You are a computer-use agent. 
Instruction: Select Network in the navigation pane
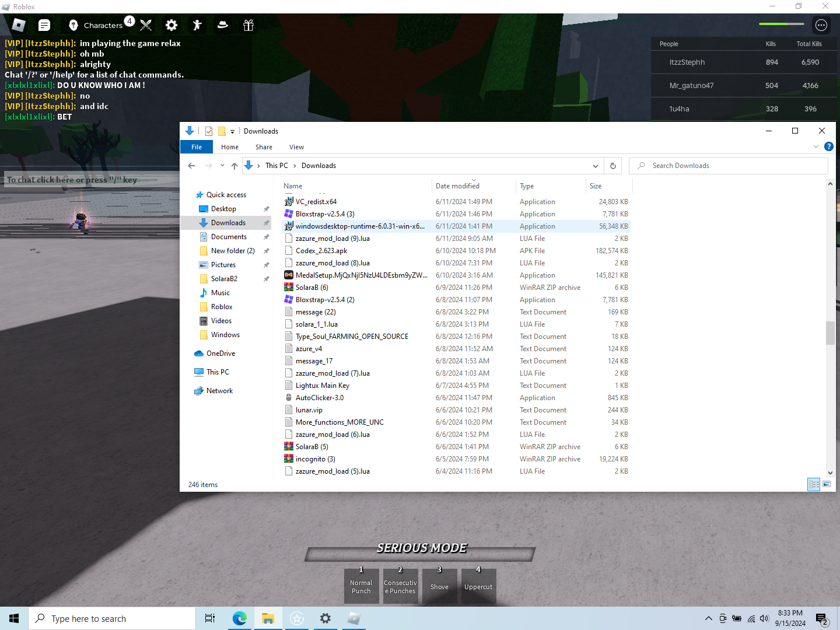[219, 391]
